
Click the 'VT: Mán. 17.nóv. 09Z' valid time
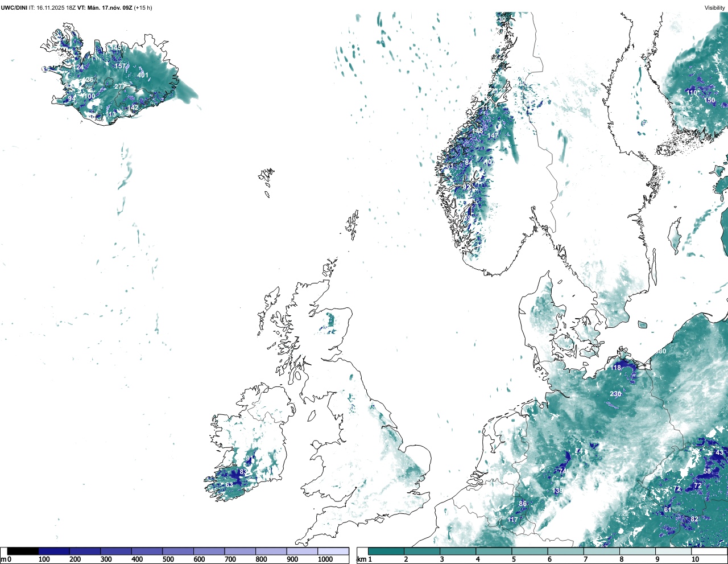pyautogui.click(x=105, y=7)
